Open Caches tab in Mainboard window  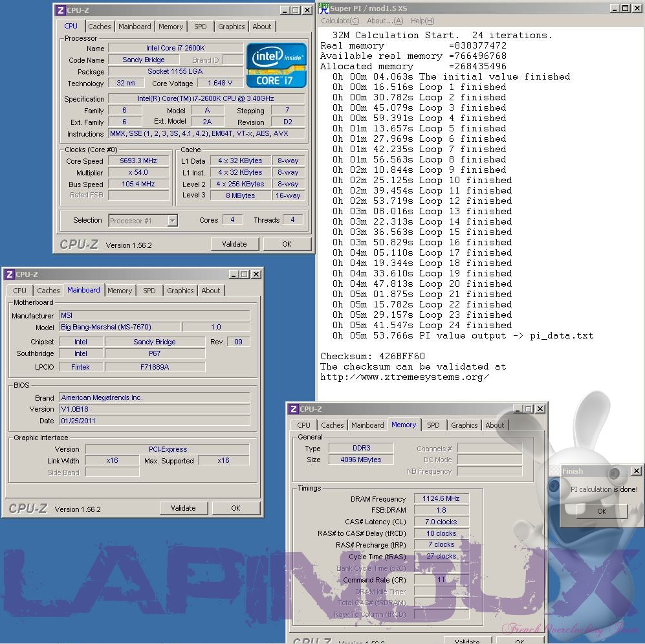48,291
